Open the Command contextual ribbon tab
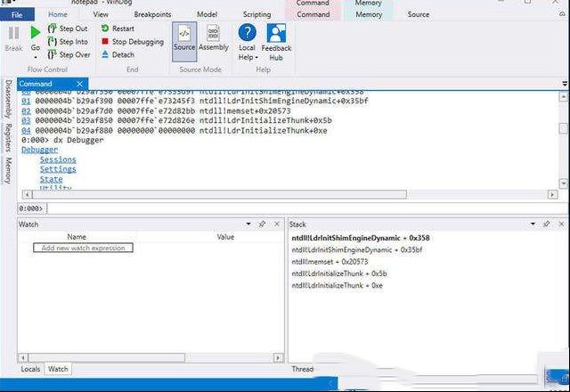The height and width of the screenshot is (392, 570). pyautogui.click(x=313, y=14)
